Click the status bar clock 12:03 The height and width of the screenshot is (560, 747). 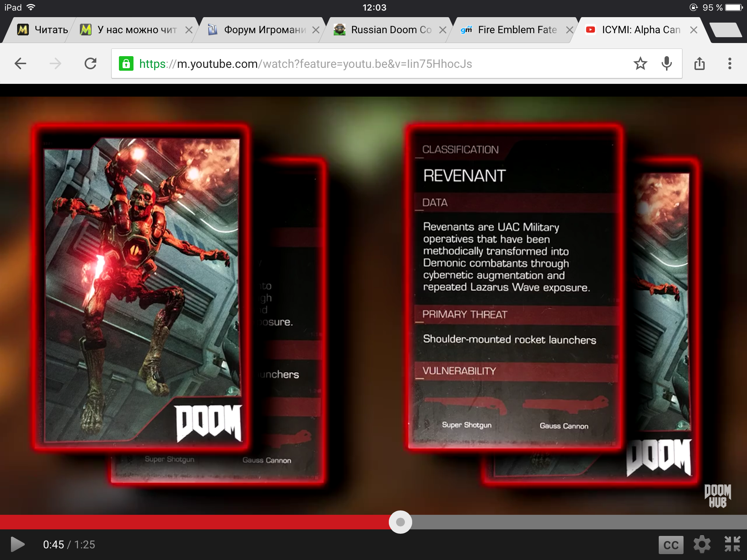[x=374, y=8]
